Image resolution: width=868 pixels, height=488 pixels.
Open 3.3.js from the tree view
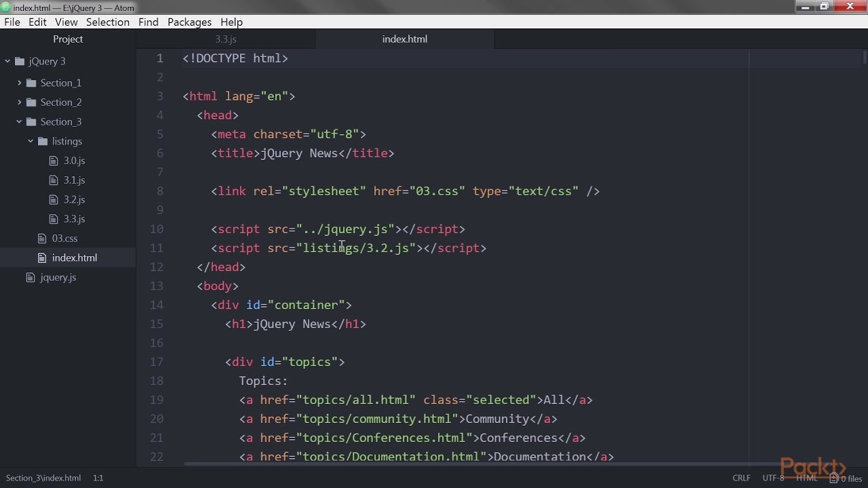pos(74,219)
